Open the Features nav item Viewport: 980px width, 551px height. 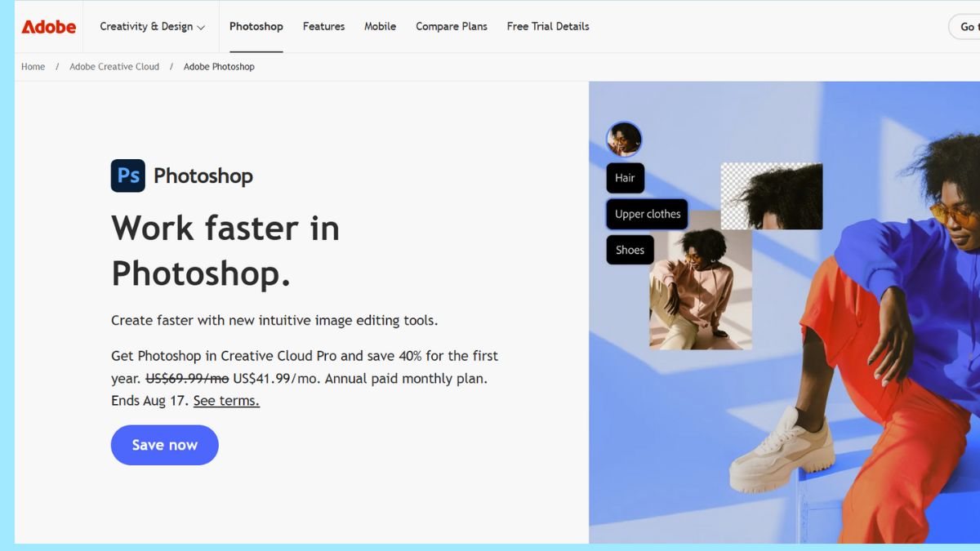tap(323, 26)
